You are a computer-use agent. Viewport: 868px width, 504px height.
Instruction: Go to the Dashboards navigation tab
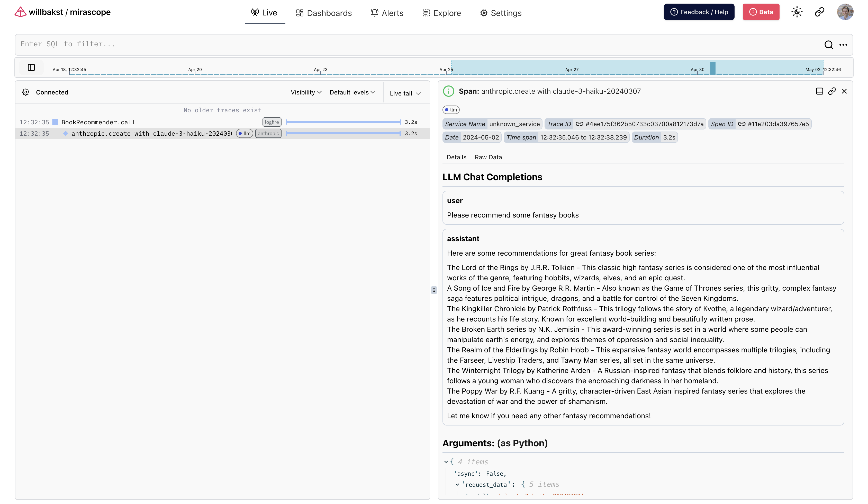coord(324,13)
